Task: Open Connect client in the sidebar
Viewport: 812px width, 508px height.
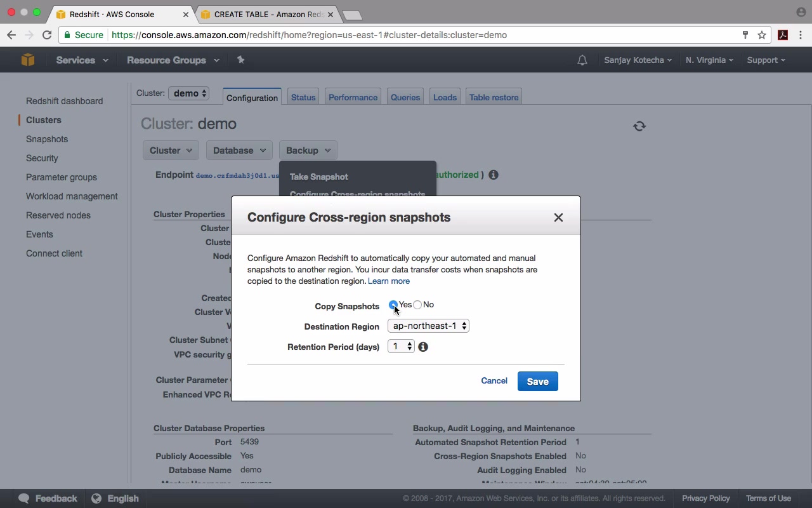Action: coord(54,253)
